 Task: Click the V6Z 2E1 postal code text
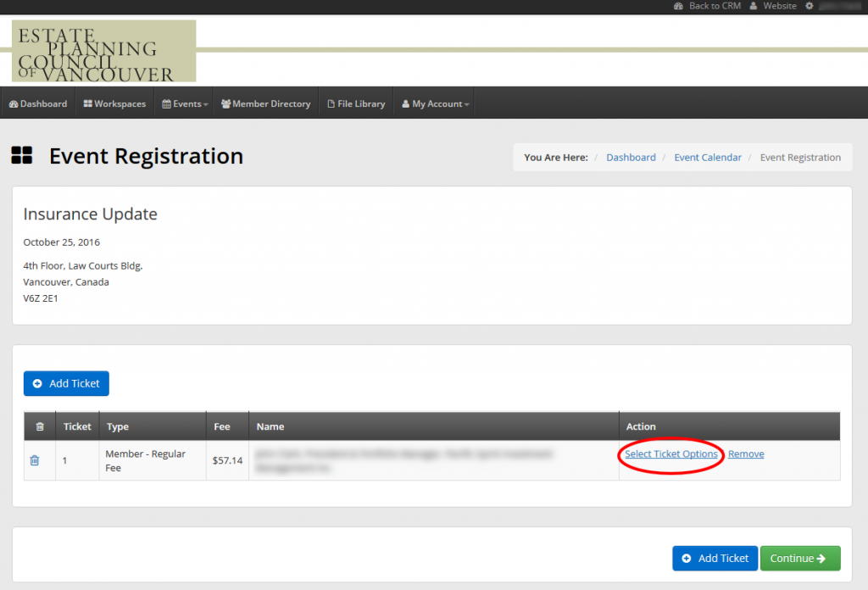41,298
